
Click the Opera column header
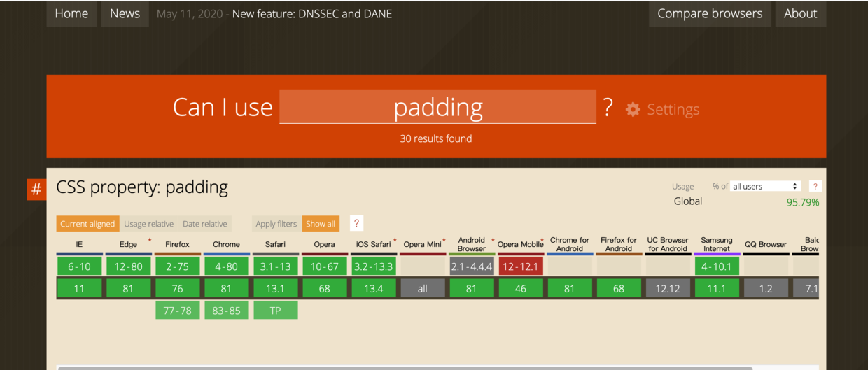[x=324, y=244]
